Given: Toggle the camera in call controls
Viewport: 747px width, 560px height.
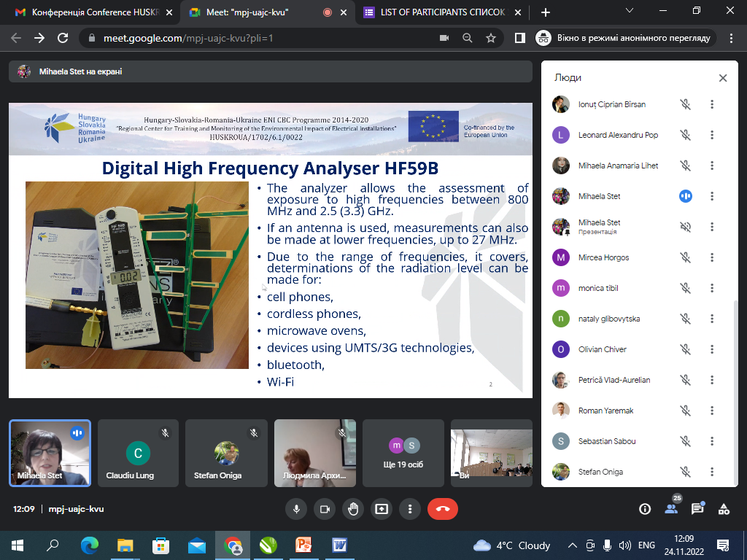Looking at the screenshot, I should click(325, 509).
